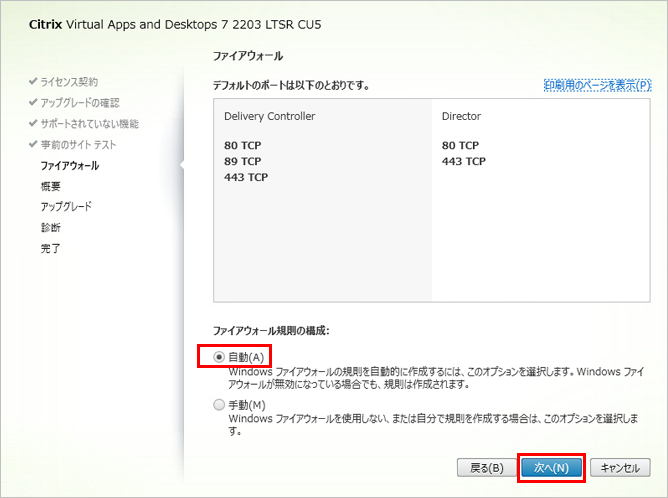This screenshot has height=498, width=668.
Task: Go to the ライセンス契約 step
Action: coord(69,82)
